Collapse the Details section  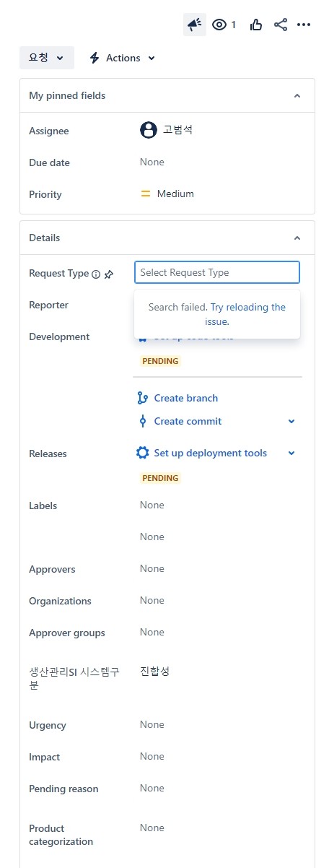click(x=297, y=238)
